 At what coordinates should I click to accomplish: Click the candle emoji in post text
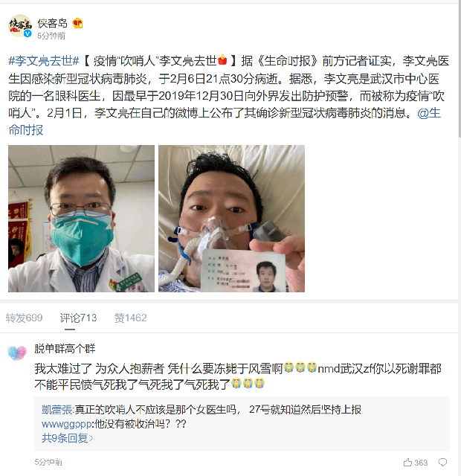tap(222, 60)
